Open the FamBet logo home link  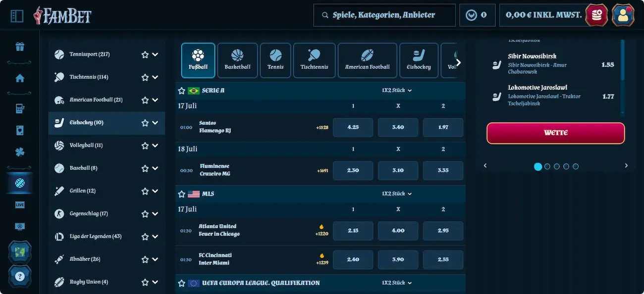click(x=62, y=16)
